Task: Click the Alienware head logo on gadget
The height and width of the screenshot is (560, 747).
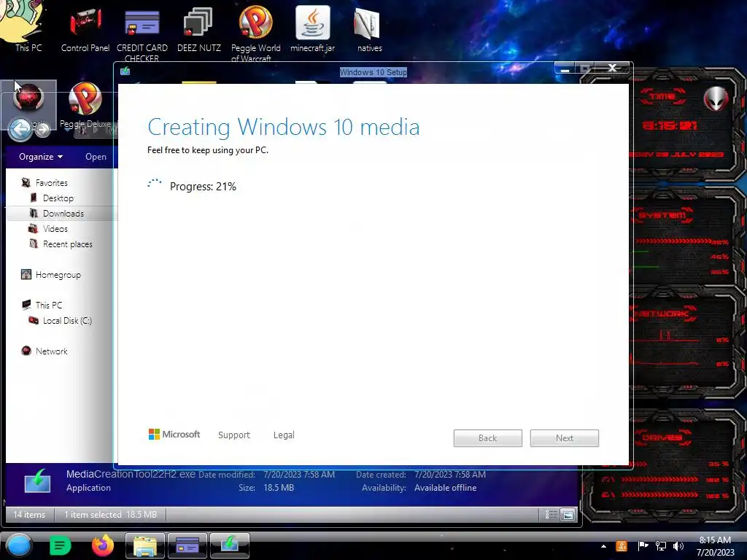Action: (x=716, y=98)
